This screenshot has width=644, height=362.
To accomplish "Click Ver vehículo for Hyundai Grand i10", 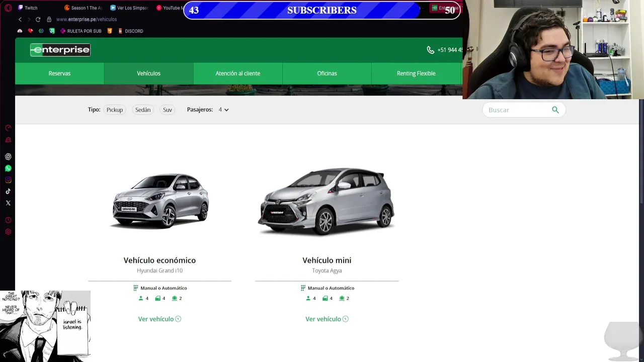I will 156,319.
